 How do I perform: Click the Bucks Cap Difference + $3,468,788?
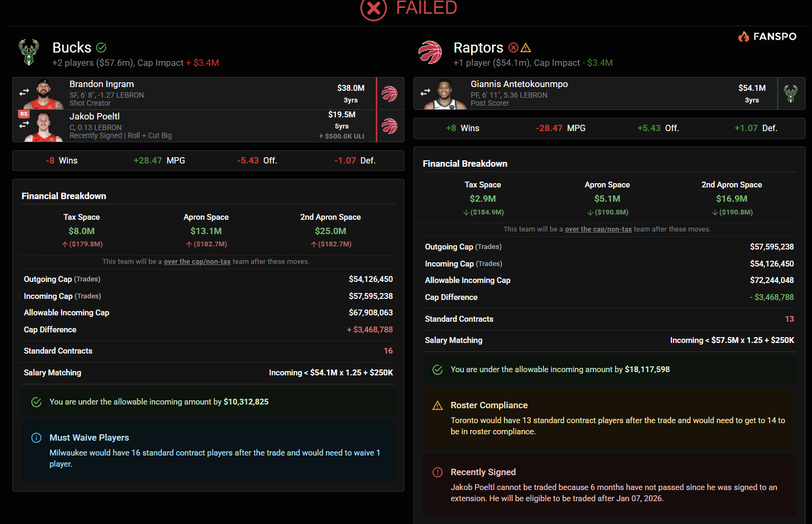[370, 330]
